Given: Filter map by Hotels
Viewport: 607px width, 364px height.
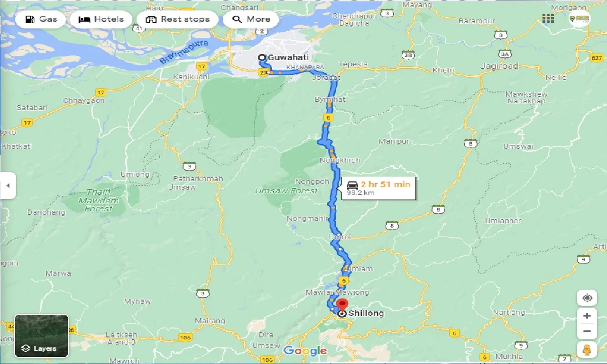Looking at the screenshot, I should click(x=101, y=19).
